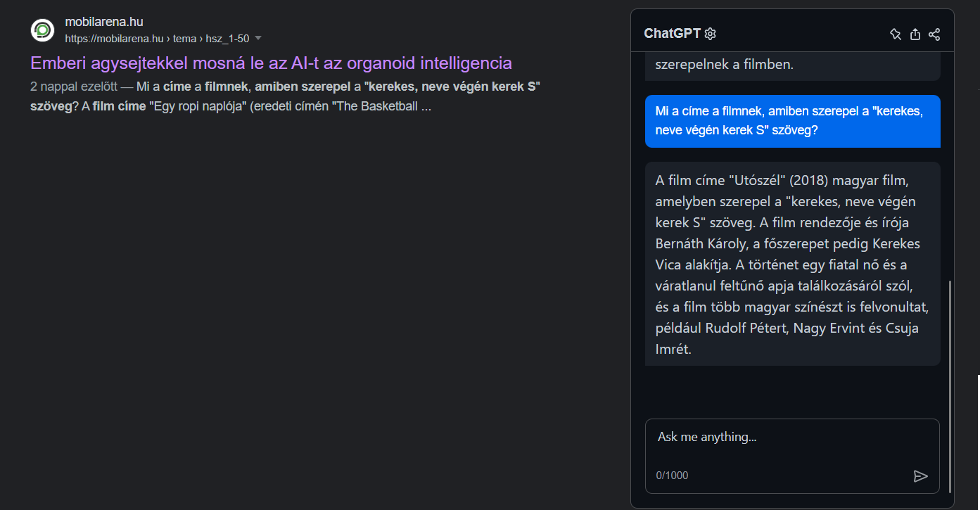Click the three-node share icon

tap(934, 34)
